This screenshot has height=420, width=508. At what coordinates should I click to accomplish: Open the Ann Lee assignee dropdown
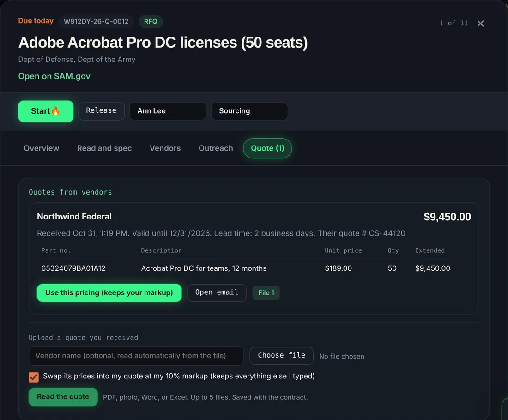(x=168, y=111)
